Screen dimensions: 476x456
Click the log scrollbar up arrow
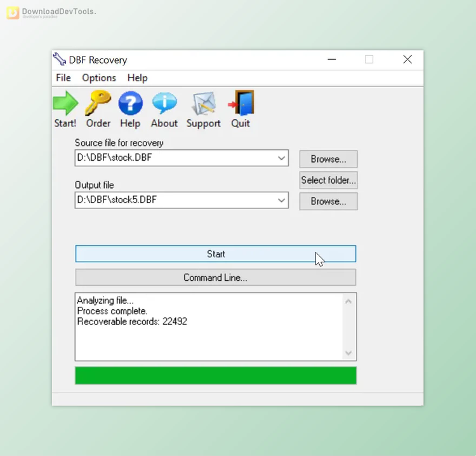pos(348,301)
